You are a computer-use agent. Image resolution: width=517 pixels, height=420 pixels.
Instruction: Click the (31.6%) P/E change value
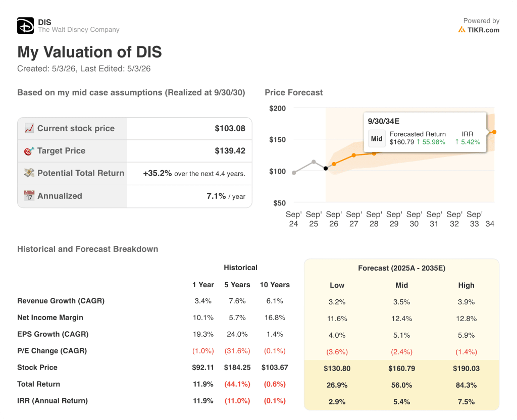tap(237, 351)
